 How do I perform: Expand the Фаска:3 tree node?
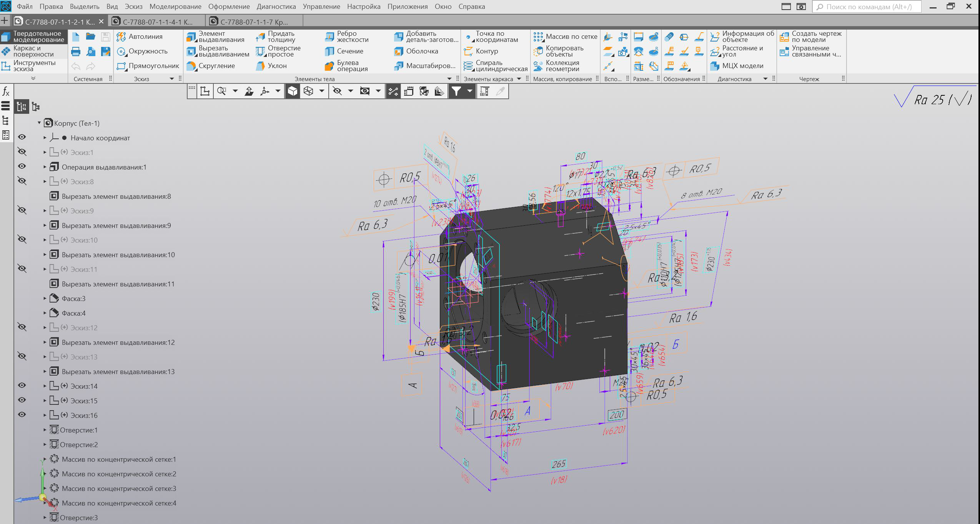click(x=45, y=299)
